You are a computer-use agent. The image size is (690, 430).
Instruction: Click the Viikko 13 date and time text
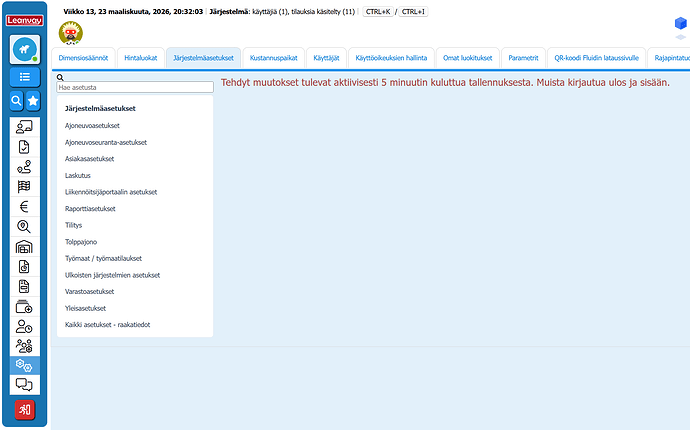click(133, 12)
